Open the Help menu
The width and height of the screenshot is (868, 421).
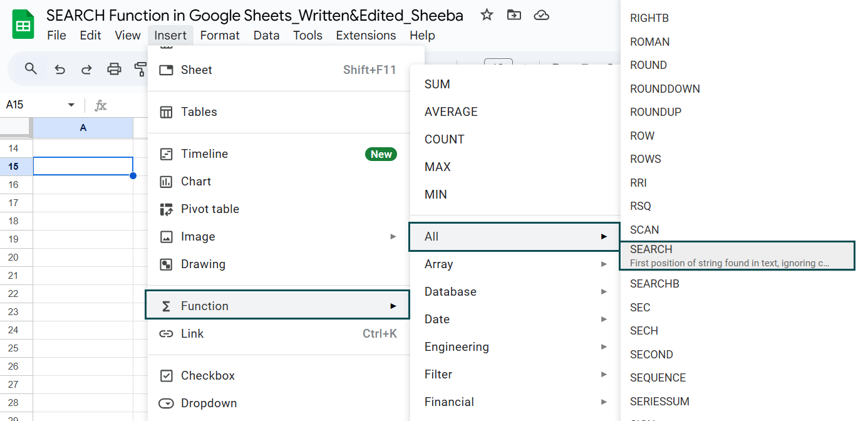[x=422, y=36]
